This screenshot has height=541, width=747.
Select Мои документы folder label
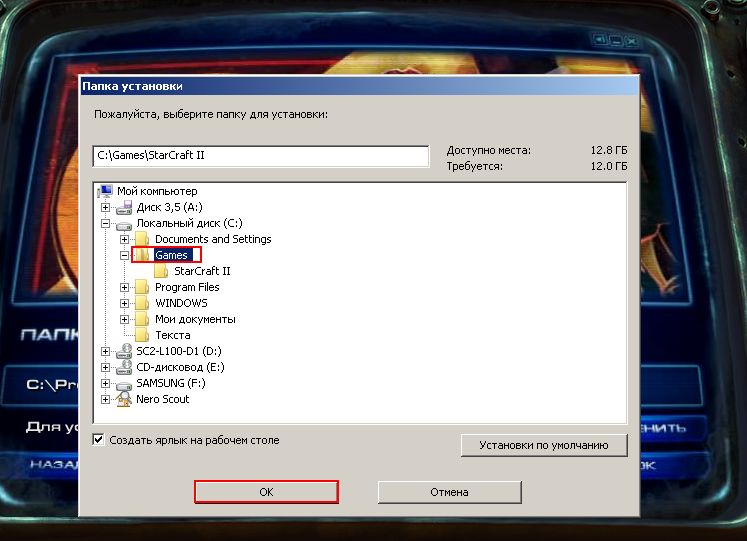click(195, 319)
